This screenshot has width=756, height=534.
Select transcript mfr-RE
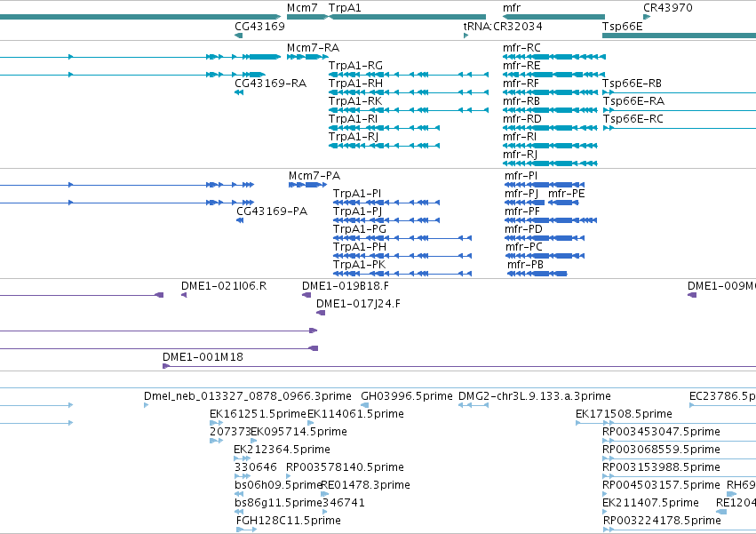tap(553, 75)
